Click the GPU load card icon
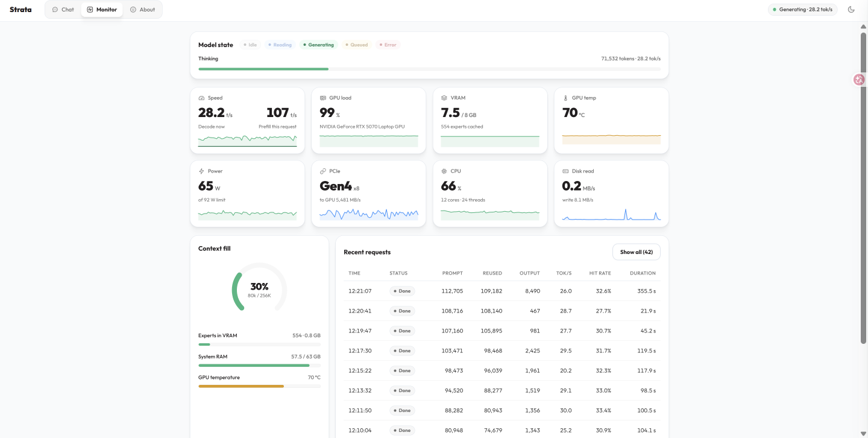This screenshot has width=868, height=438. point(323,98)
